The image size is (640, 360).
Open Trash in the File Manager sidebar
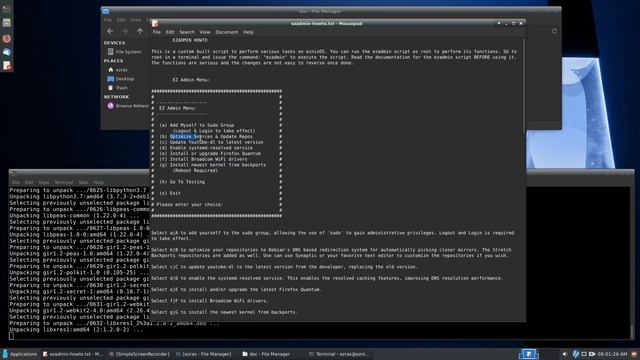pos(118,88)
